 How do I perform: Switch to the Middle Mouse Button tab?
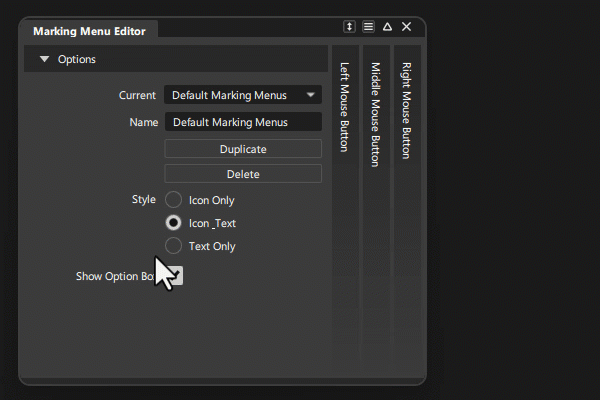point(375,114)
